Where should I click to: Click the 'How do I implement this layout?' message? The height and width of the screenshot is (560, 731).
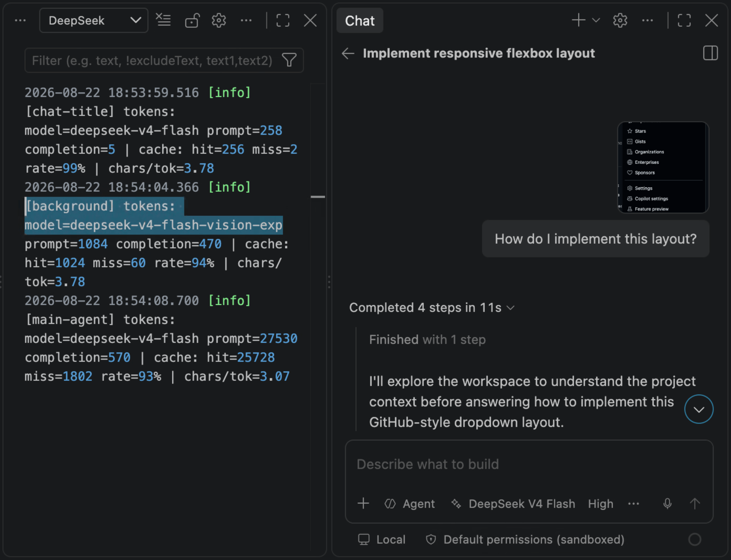coord(596,239)
